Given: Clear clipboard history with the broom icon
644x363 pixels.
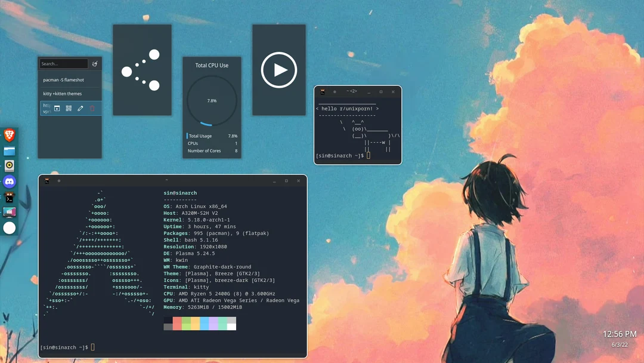Looking at the screenshot, I should click(x=94, y=63).
